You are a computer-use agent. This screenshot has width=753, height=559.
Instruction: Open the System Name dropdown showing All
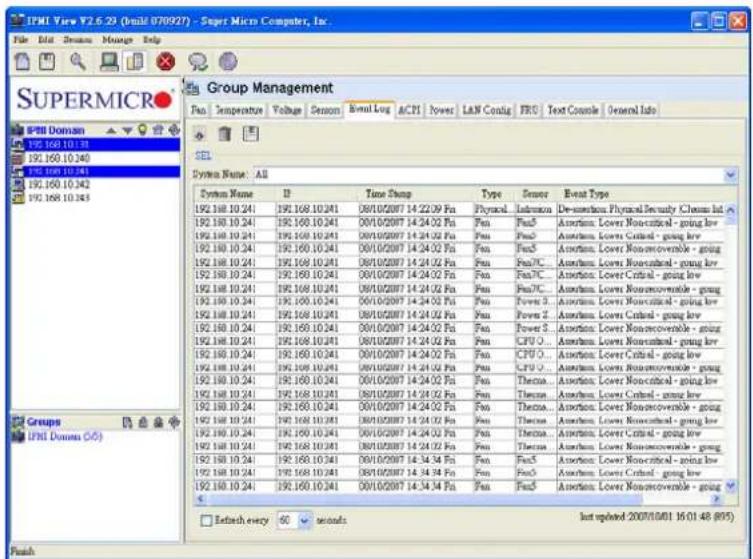730,175
